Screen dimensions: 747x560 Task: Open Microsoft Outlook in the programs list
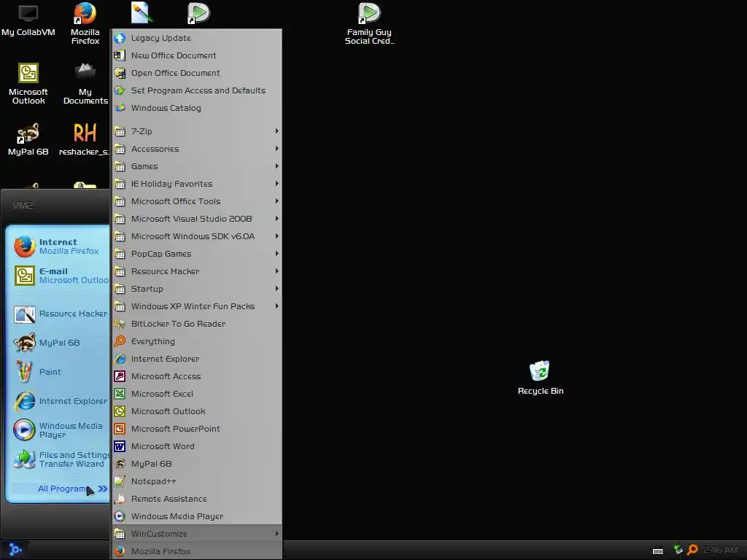(197, 411)
